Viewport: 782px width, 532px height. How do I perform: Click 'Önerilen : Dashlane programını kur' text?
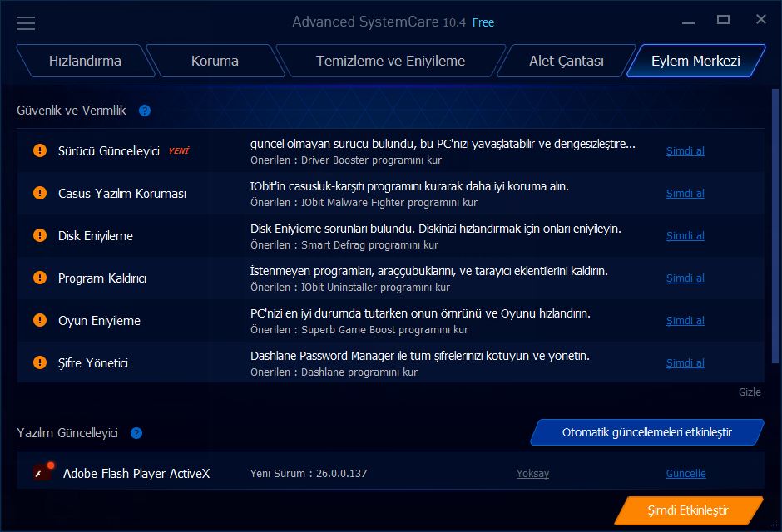[x=334, y=372]
